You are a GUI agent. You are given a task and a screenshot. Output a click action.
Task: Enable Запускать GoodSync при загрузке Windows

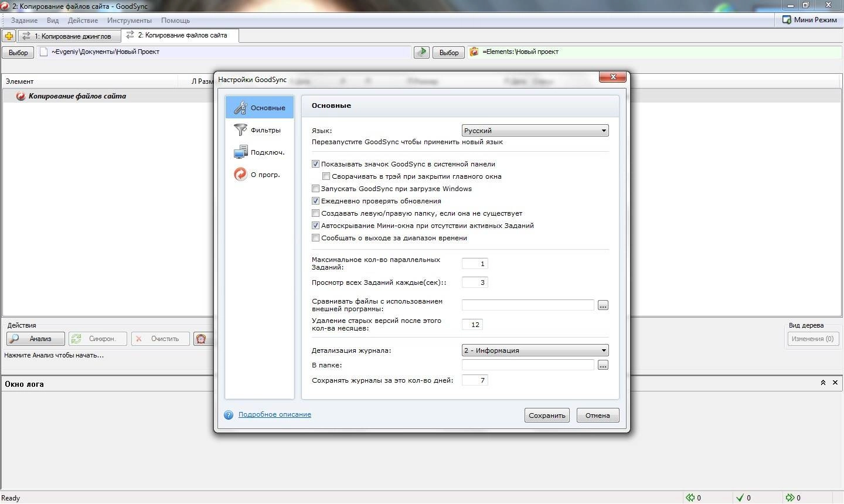tap(315, 189)
